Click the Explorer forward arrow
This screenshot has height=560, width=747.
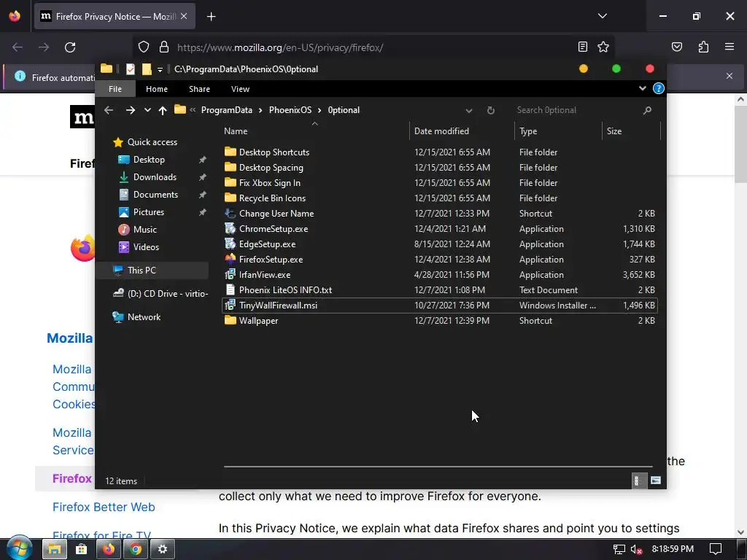130,110
